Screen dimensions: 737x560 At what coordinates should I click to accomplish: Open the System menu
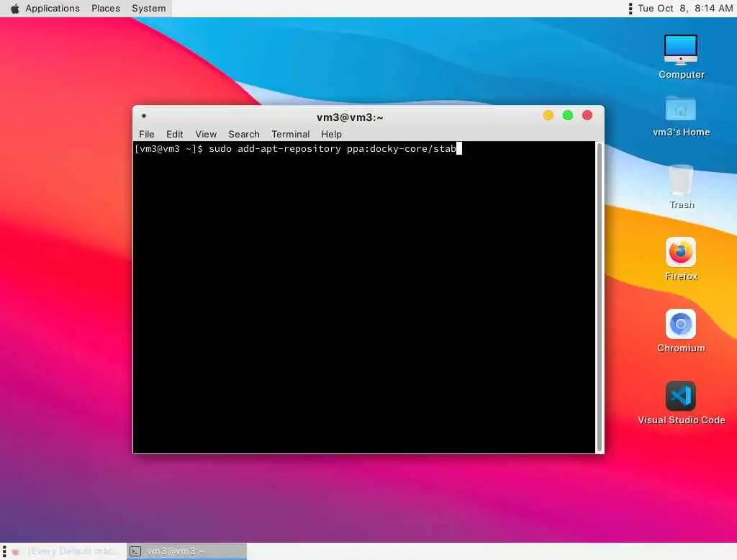pos(148,9)
